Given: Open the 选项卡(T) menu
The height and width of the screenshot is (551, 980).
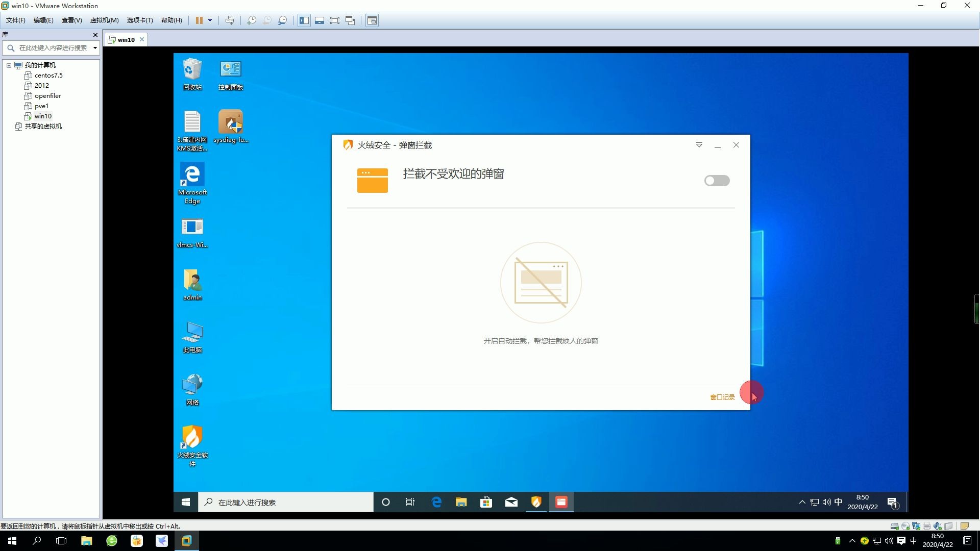Looking at the screenshot, I should pos(140,20).
